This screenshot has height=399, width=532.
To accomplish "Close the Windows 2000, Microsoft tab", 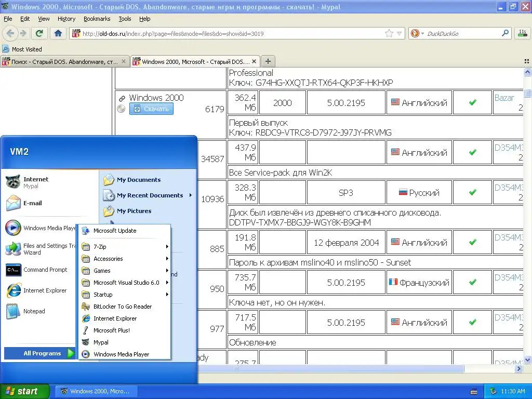I will tap(254, 61).
